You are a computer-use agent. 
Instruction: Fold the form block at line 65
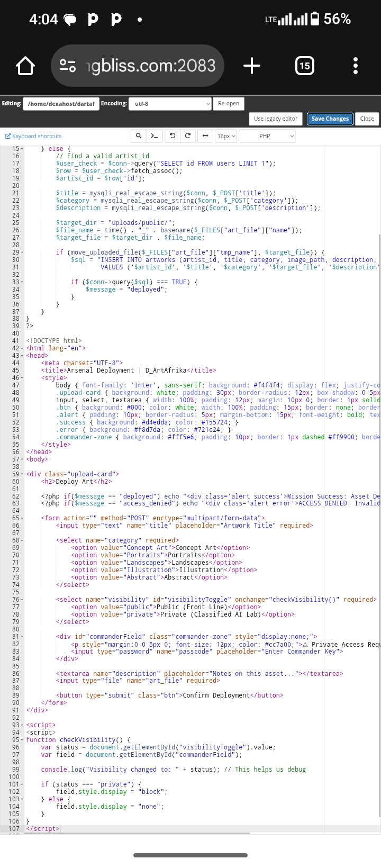click(22, 518)
